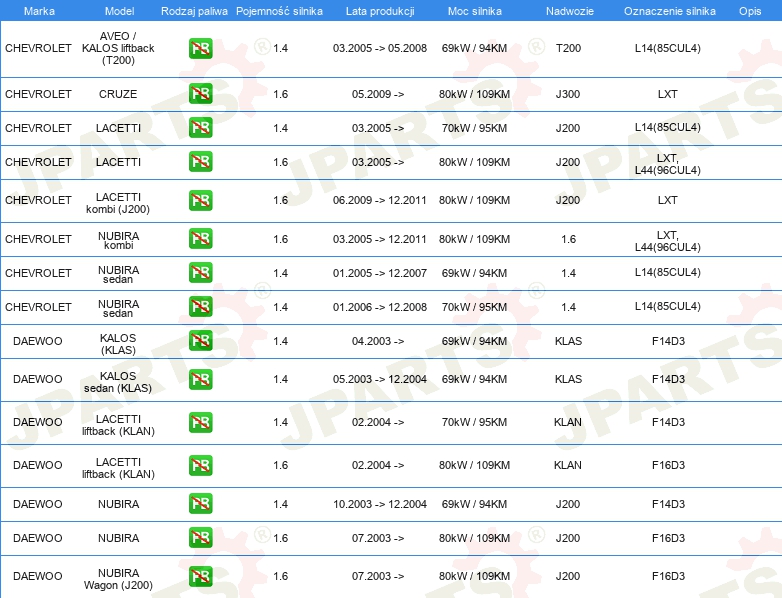
Task: Select the NUBIRA kombi model cell
Action: point(118,240)
